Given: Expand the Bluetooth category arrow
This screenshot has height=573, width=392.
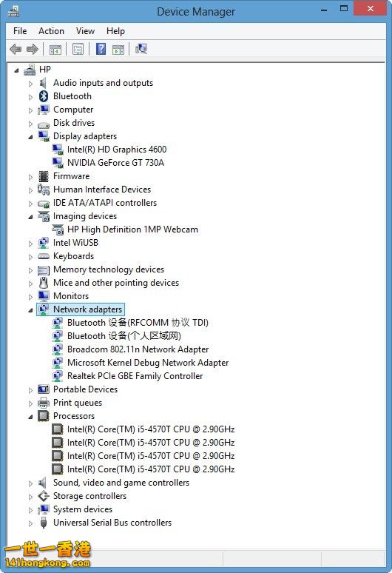Looking at the screenshot, I should coord(30,97).
